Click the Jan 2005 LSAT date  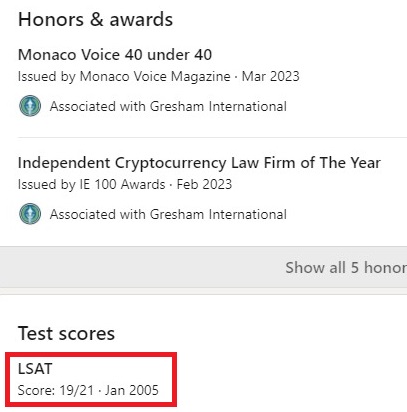(x=132, y=390)
